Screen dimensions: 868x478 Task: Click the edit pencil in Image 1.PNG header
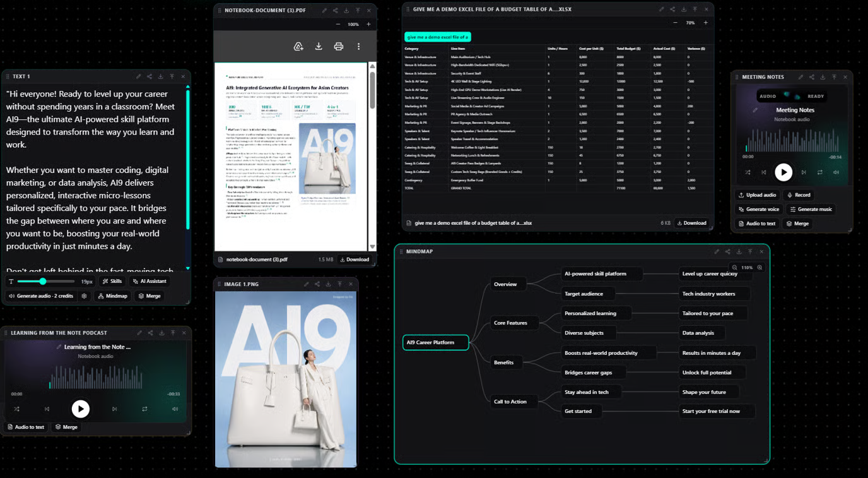307,284
